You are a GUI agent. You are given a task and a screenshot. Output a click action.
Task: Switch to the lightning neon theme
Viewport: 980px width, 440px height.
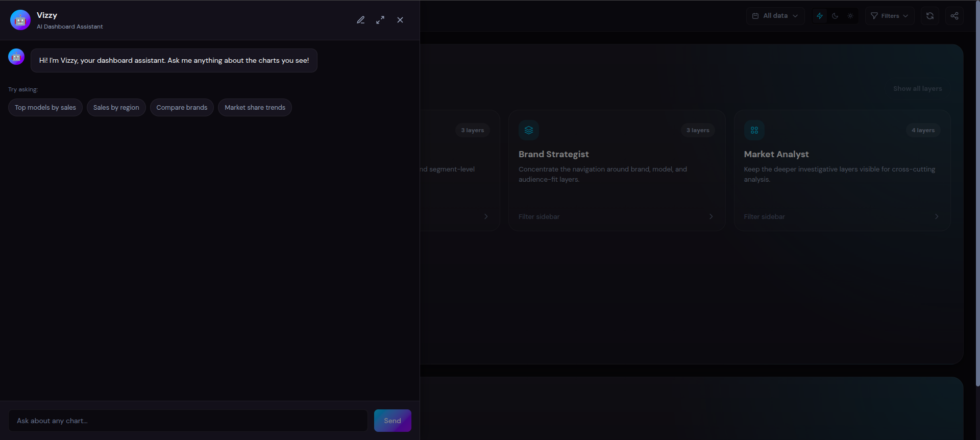click(820, 16)
